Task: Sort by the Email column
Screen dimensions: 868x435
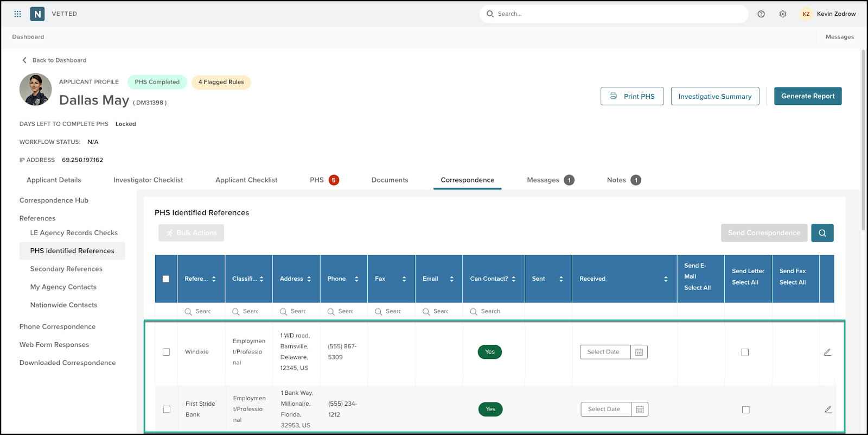Action: 451,279
